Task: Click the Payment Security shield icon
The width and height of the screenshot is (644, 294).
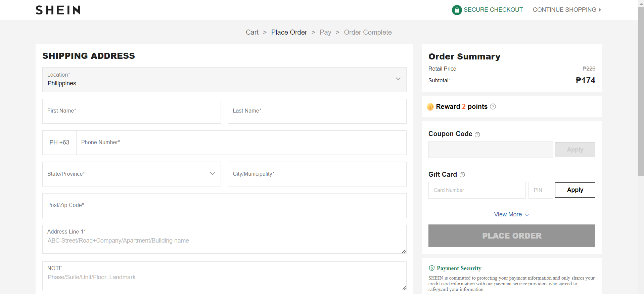Action: [432, 268]
